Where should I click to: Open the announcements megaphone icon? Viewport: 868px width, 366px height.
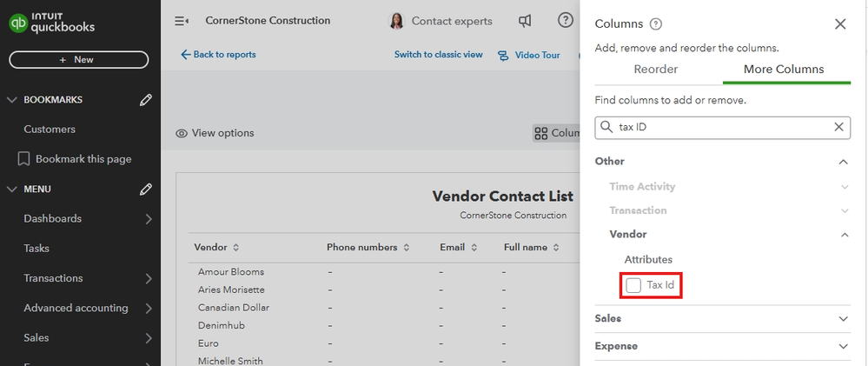click(525, 21)
